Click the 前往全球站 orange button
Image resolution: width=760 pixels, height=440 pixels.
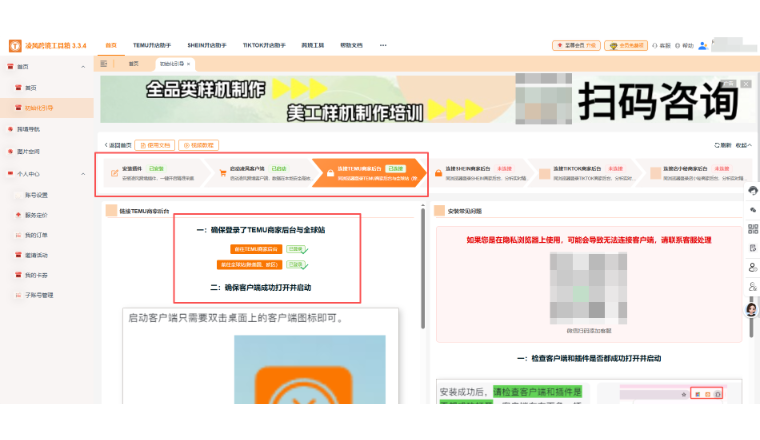tap(250, 265)
